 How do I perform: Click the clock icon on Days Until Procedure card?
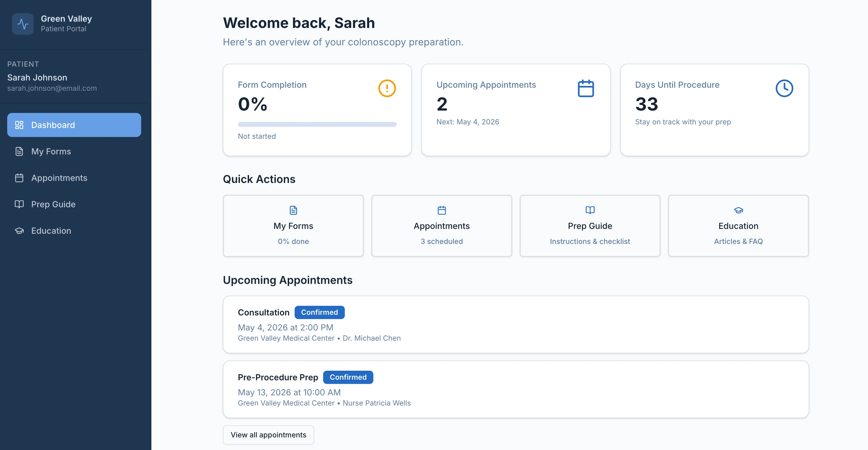point(785,88)
